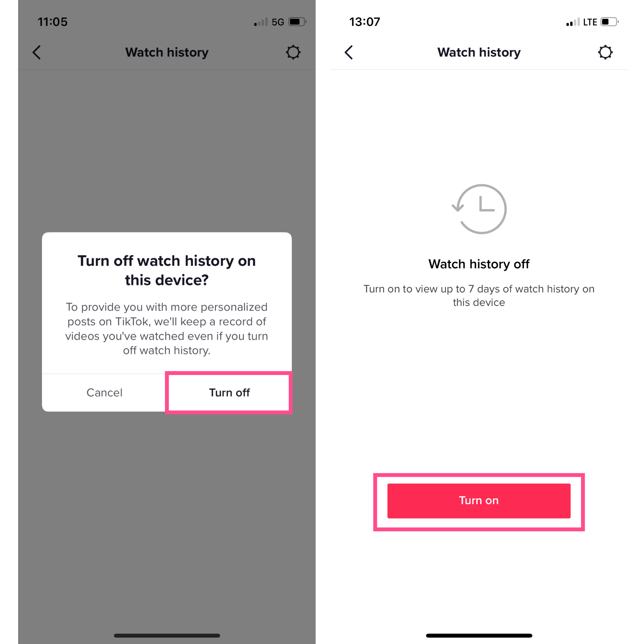Open settings gear on left screen
The height and width of the screenshot is (644, 644).
pyautogui.click(x=294, y=52)
